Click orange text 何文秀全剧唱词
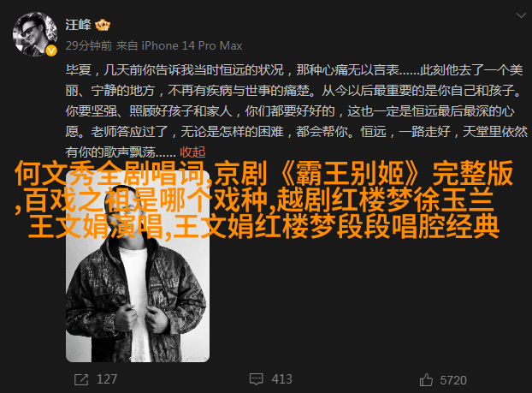Image resolution: width=532 pixels, height=393 pixels. (x=109, y=173)
